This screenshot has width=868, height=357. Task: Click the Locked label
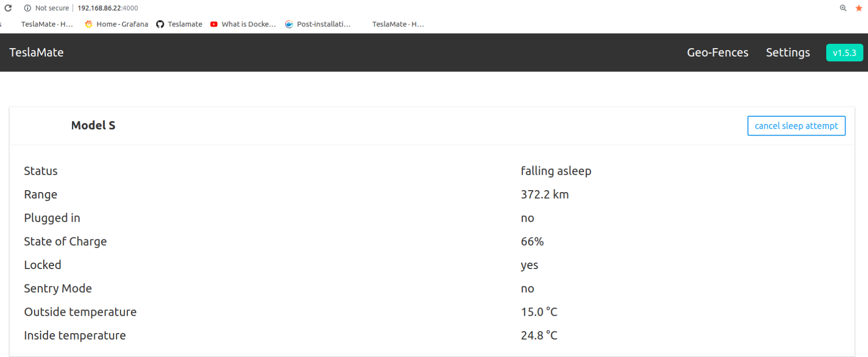coord(43,265)
